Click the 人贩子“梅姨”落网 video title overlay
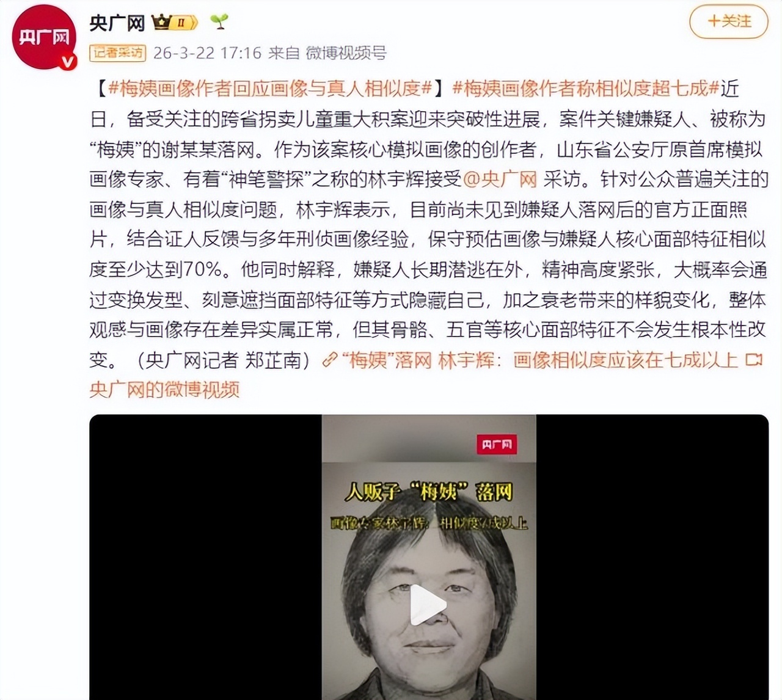Image resolution: width=782 pixels, height=700 pixels. click(x=428, y=491)
